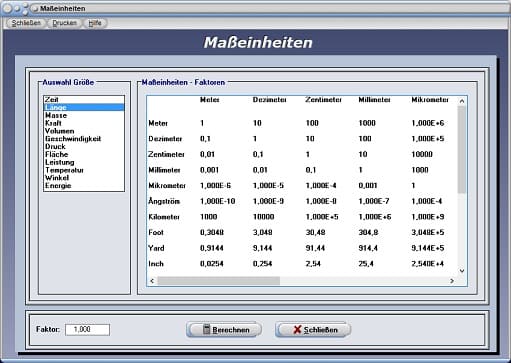Click the table's scroll down arrow
The image size is (511, 363).
462,271
